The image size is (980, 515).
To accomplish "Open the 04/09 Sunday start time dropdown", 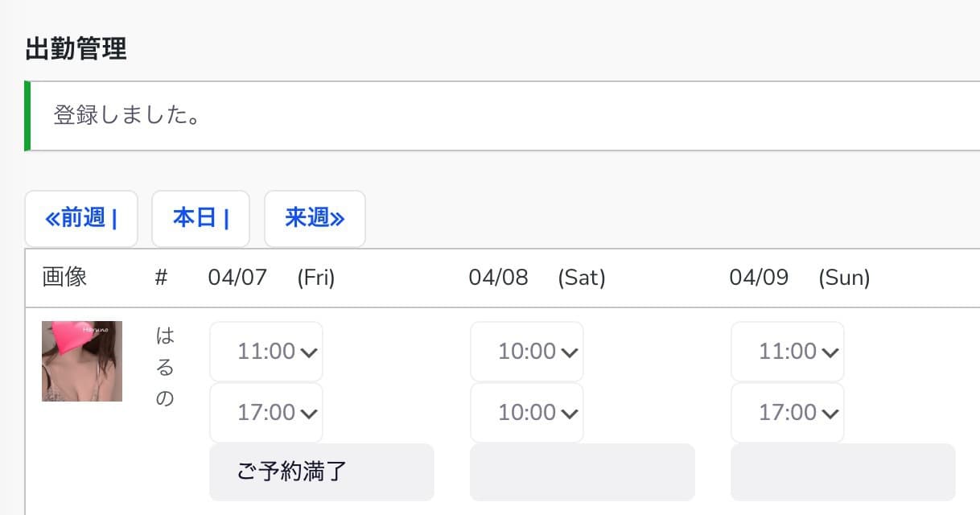I will tap(788, 352).
